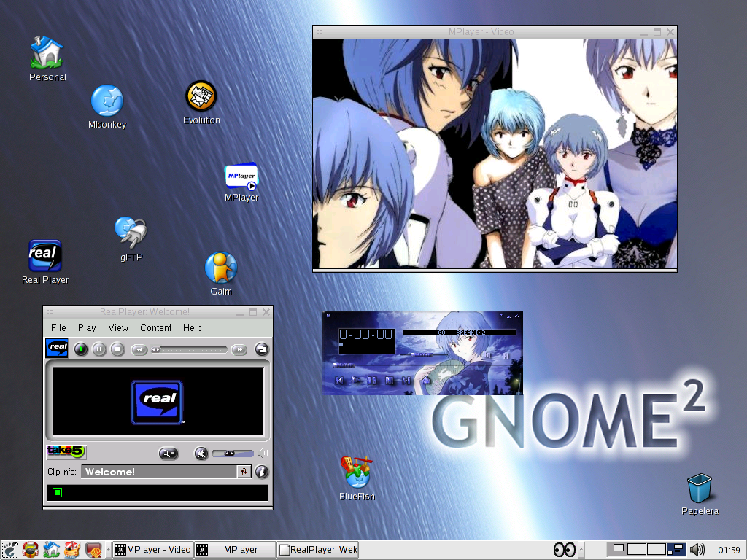Click the RealPlayer seek position slider
This screenshot has width=747, height=560.
(189, 350)
